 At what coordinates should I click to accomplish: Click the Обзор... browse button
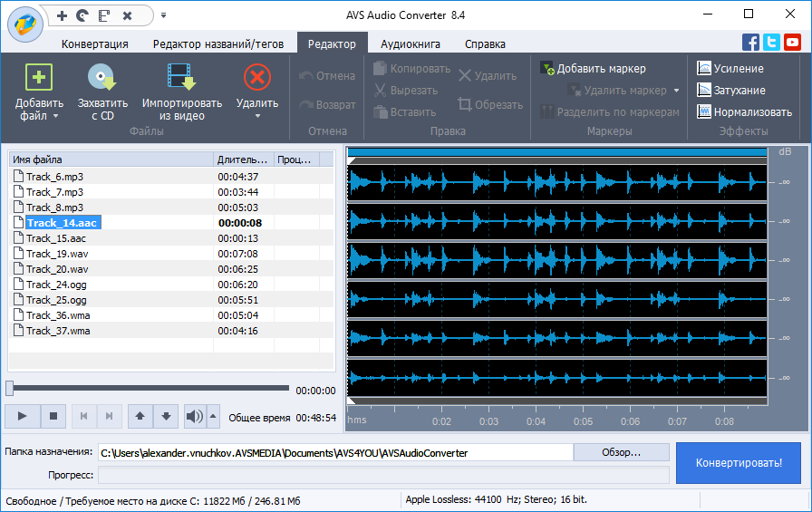pyautogui.click(x=621, y=452)
